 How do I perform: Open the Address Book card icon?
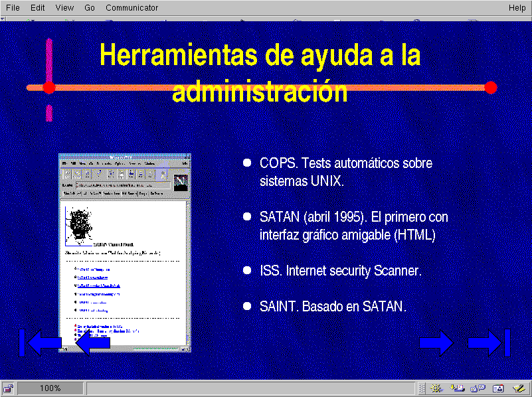pyautogui.click(x=498, y=388)
